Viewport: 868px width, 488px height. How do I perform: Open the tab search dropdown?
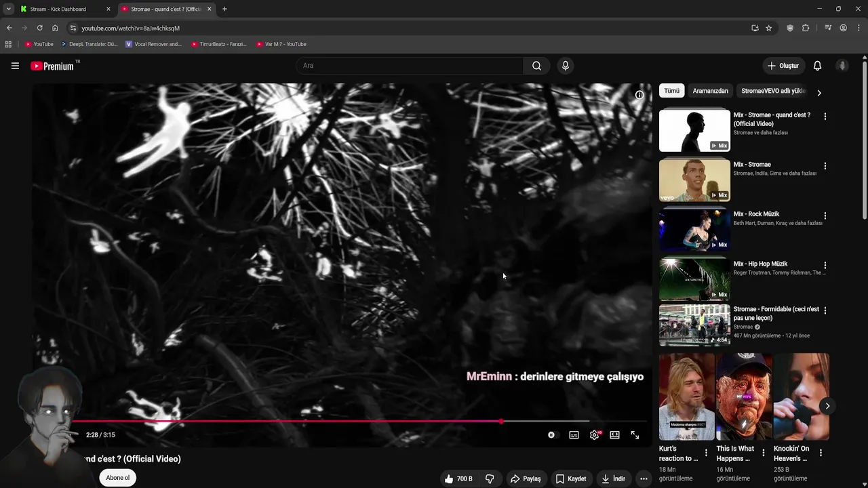coord(8,9)
